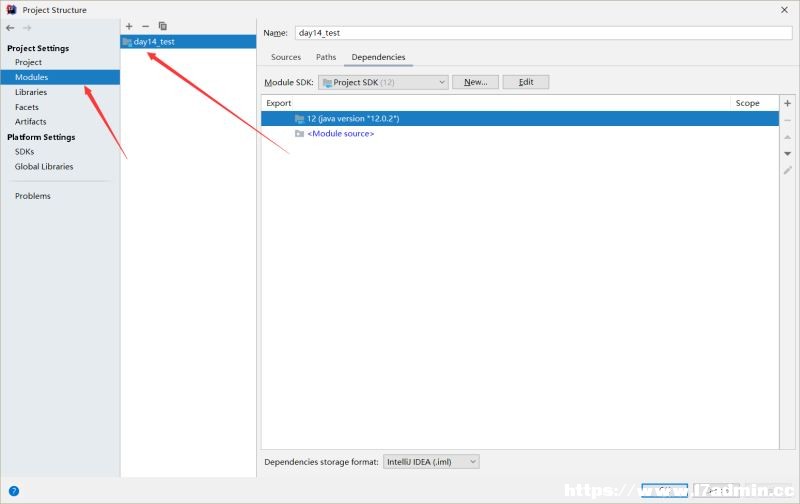This screenshot has height=504, width=800.
Task: Open Global Libraries settings
Action: click(44, 167)
